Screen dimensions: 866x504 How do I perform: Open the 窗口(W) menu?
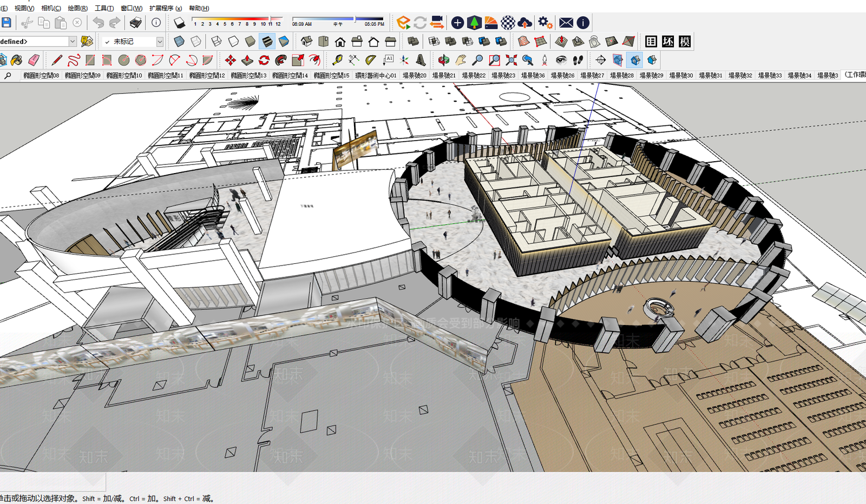tap(132, 8)
